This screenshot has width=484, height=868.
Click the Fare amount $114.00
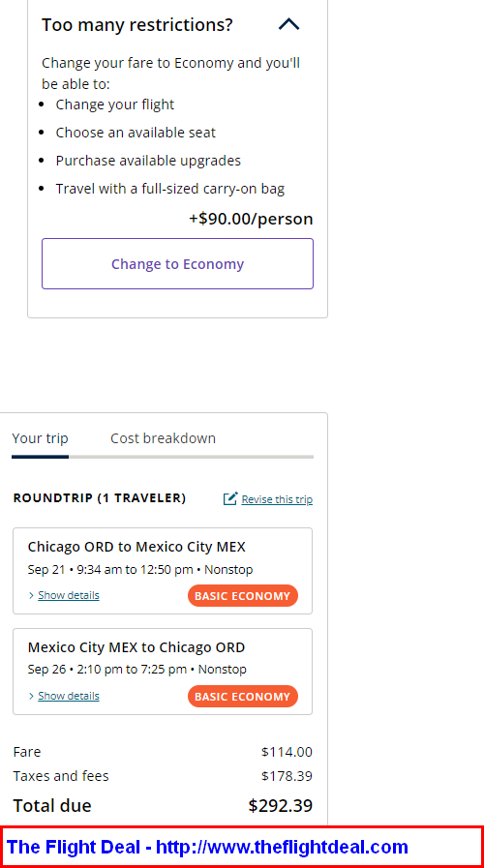coord(287,752)
